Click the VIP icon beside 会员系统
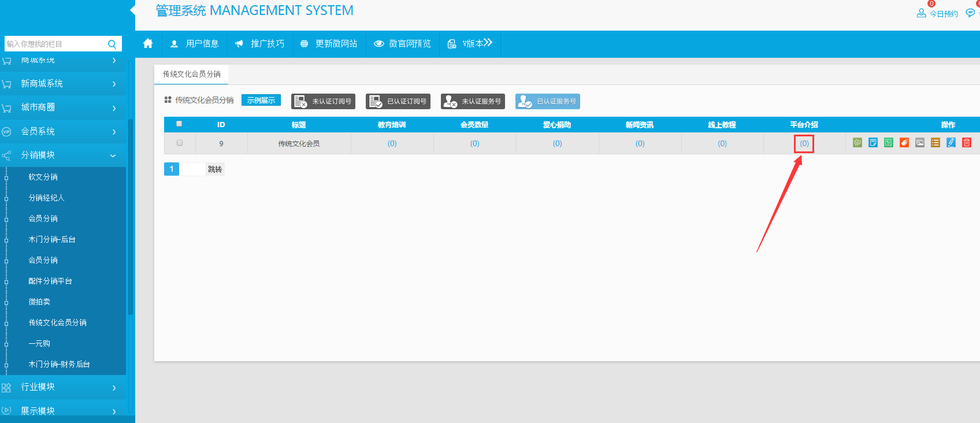The width and height of the screenshot is (980, 423). (x=6, y=132)
